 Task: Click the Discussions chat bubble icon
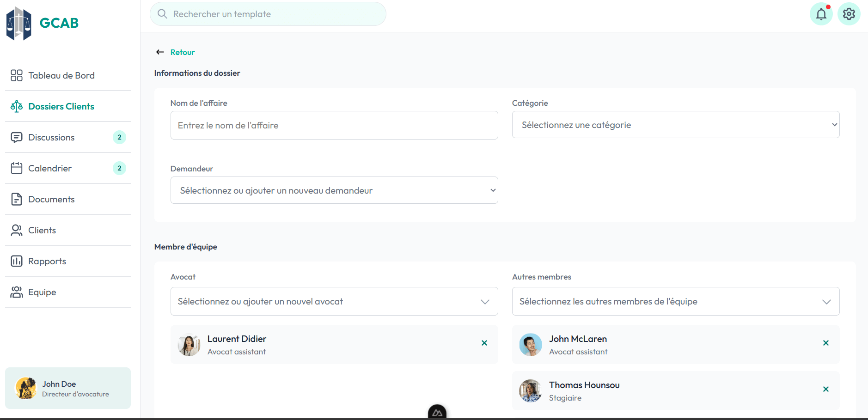(x=17, y=137)
